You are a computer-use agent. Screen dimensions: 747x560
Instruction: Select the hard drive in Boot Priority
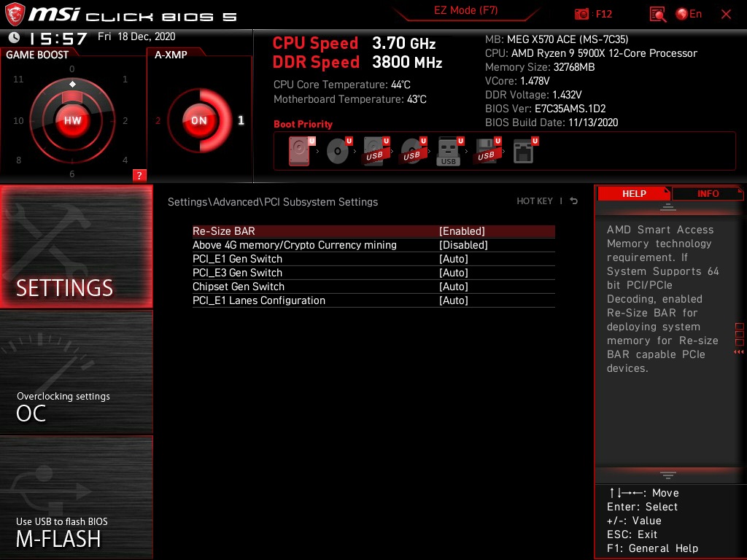299,151
